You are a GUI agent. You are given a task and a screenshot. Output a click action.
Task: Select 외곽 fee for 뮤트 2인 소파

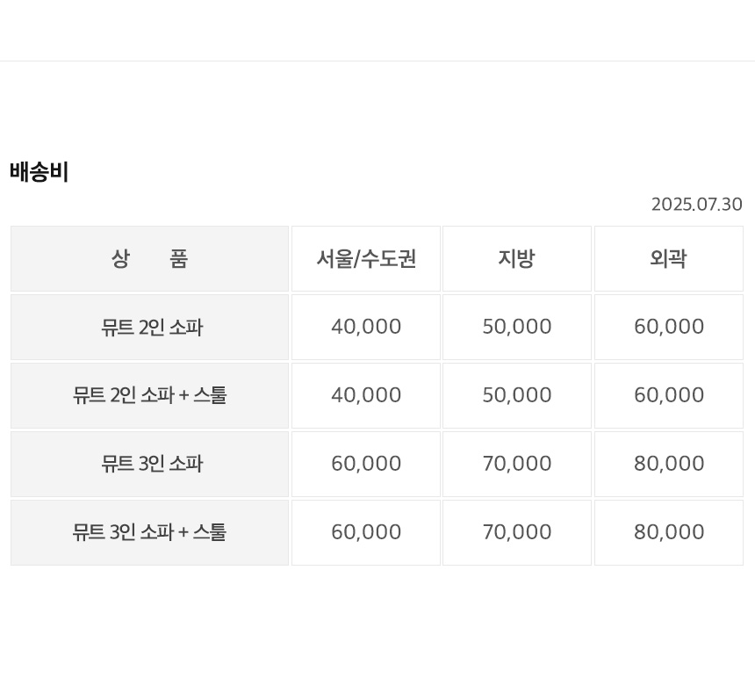pos(669,328)
